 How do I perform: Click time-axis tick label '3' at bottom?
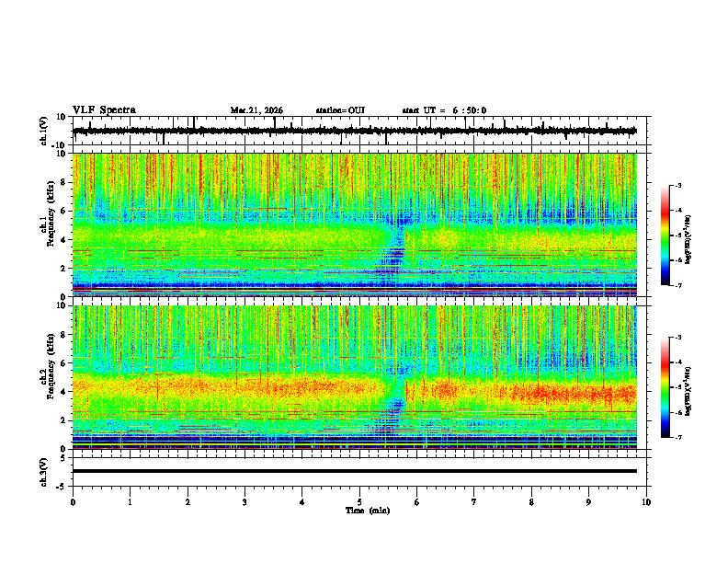point(245,502)
